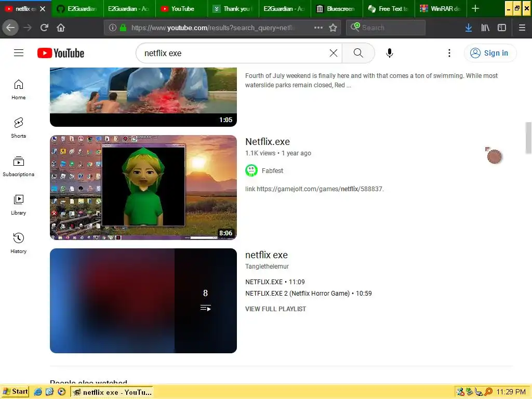Image resolution: width=532 pixels, height=399 pixels.
Task: Open the netflix exe playlist thumbnail
Action: point(143,301)
